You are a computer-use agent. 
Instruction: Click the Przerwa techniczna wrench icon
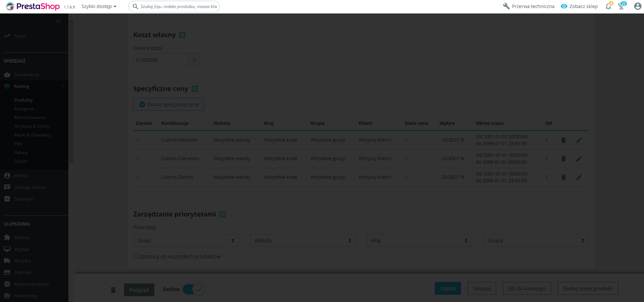506,6
